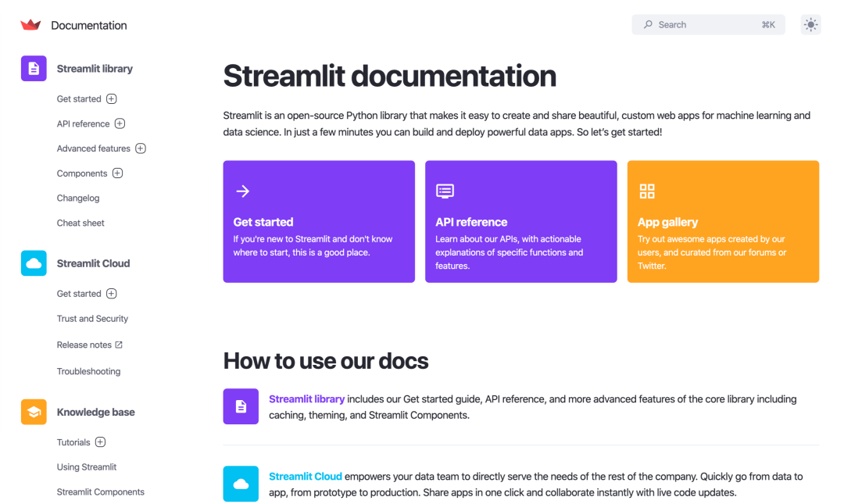The image size is (844, 504).
Task: Click the blue Streamlit Cloud sidebar icon
Action: [34, 263]
